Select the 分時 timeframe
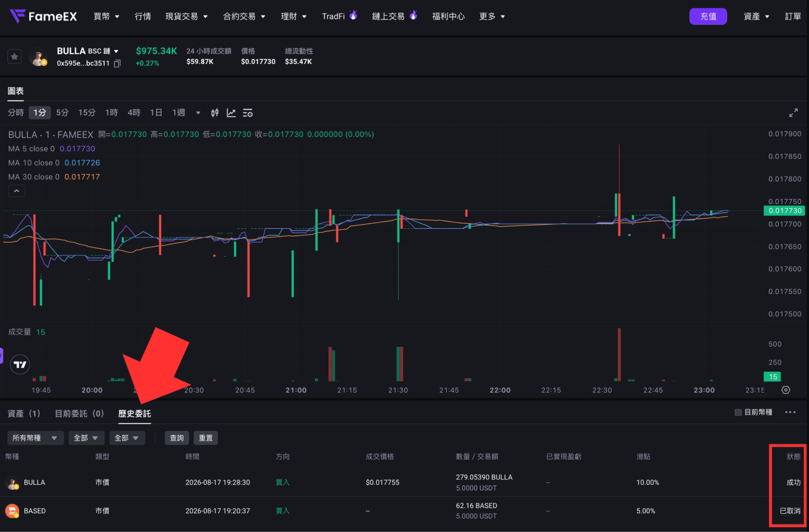Screen dimensions: 809x532 (16, 113)
